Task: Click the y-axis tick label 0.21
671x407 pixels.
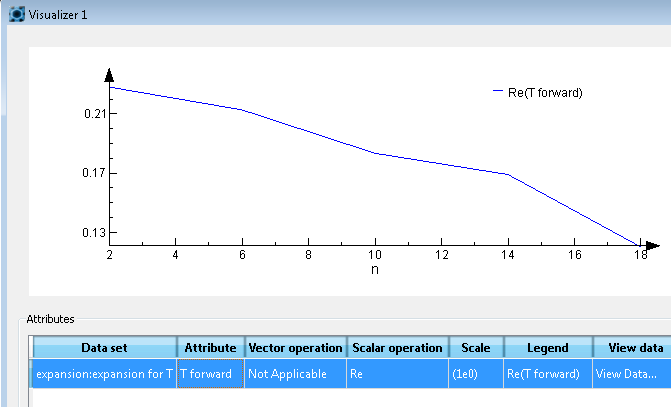Action: pos(95,113)
